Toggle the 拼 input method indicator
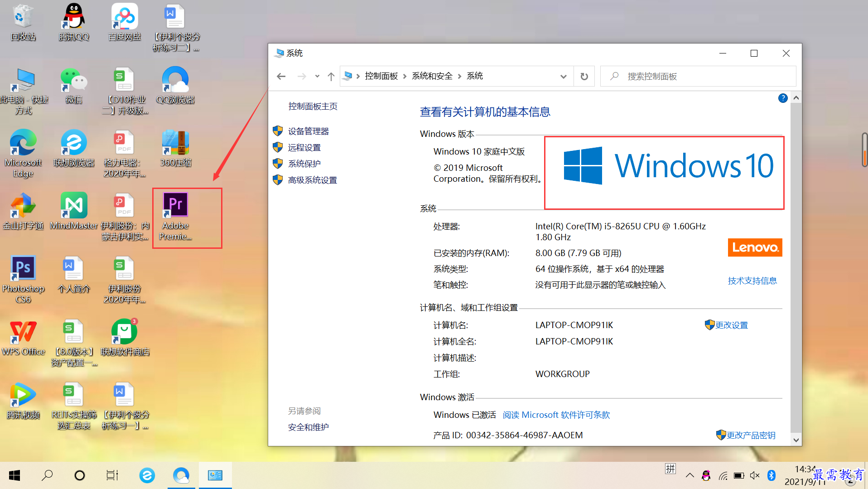Viewport: 868px width, 489px height. 670,469
